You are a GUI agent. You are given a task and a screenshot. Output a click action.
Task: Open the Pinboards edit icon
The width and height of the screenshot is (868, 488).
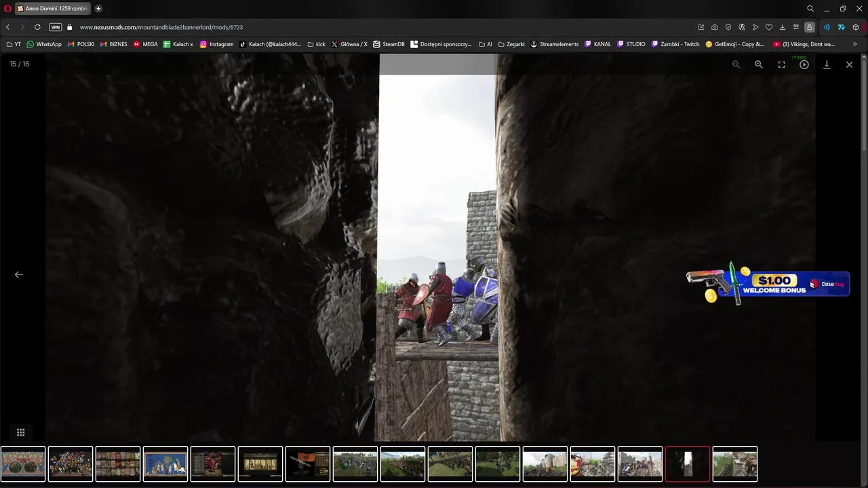coord(701,27)
